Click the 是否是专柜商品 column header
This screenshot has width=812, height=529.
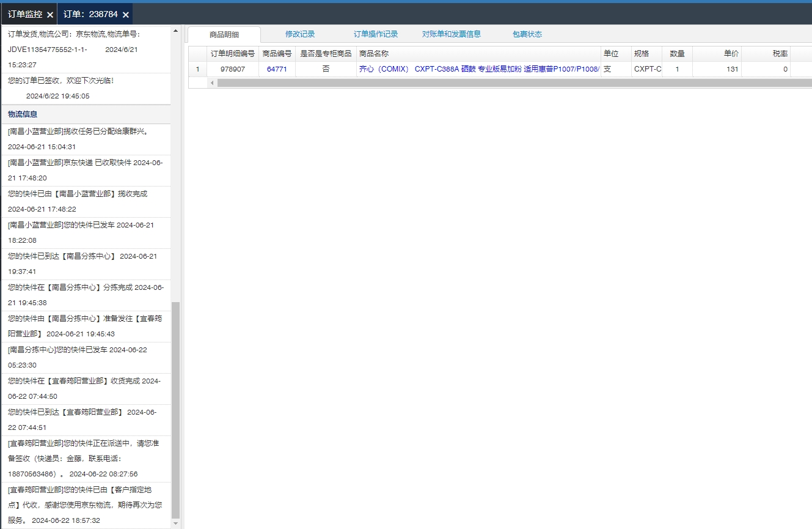coord(326,54)
